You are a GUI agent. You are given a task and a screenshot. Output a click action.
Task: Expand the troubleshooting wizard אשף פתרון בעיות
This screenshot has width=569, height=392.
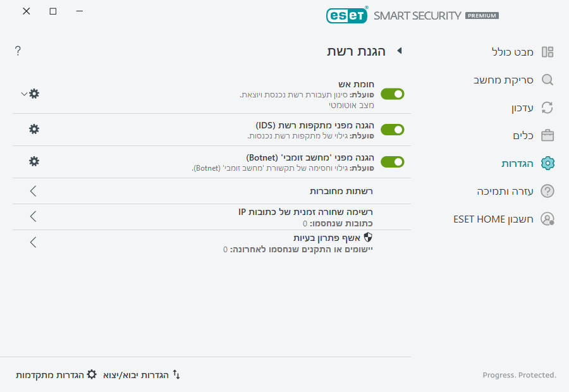(33, 242)
